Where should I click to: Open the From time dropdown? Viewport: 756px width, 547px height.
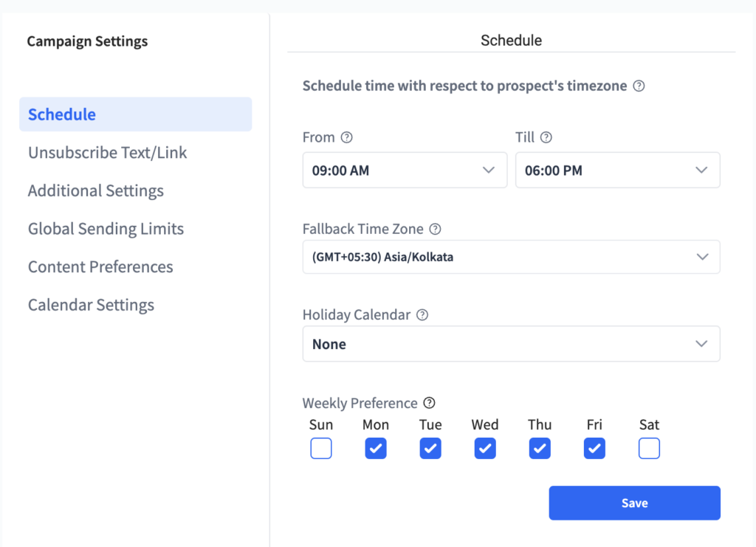coord(405,171)
